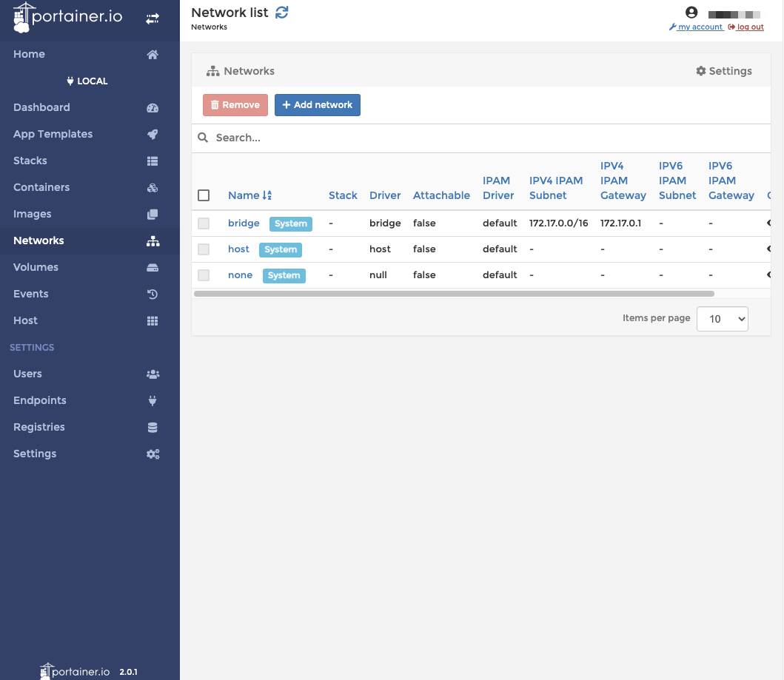Check the checkbox for the bridge network

click(x=204, y=223)
